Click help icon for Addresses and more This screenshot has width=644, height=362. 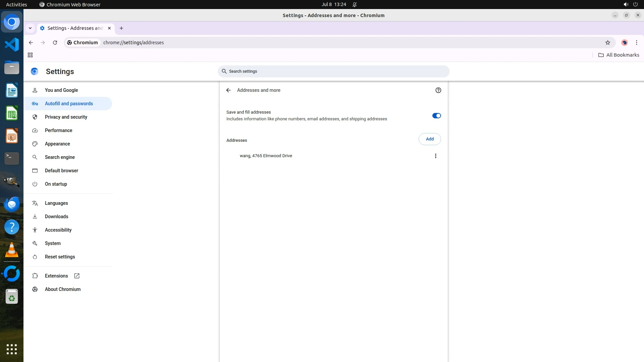pyautogui.click(x=438, y=90)
